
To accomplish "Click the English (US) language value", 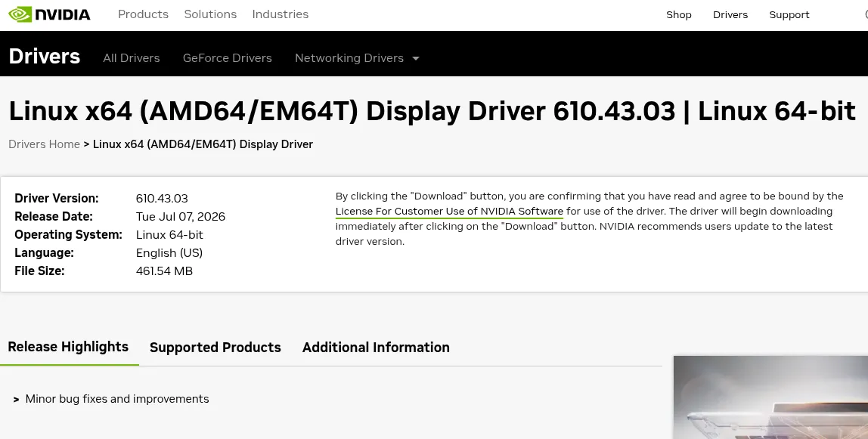I will point(169,252).
